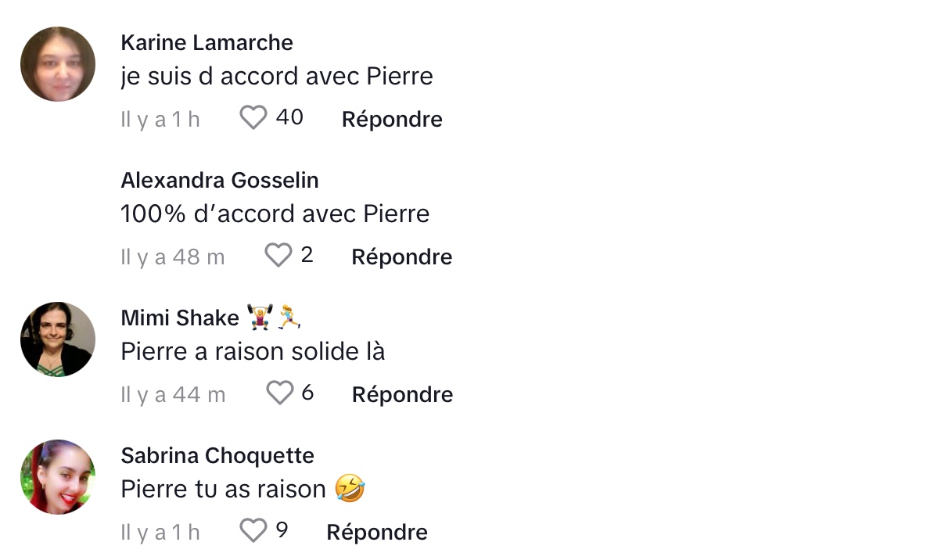The height and width of the screenshot is (560, 934).
Task: Click the 9 likes count
Action: [x=282, y=529]
